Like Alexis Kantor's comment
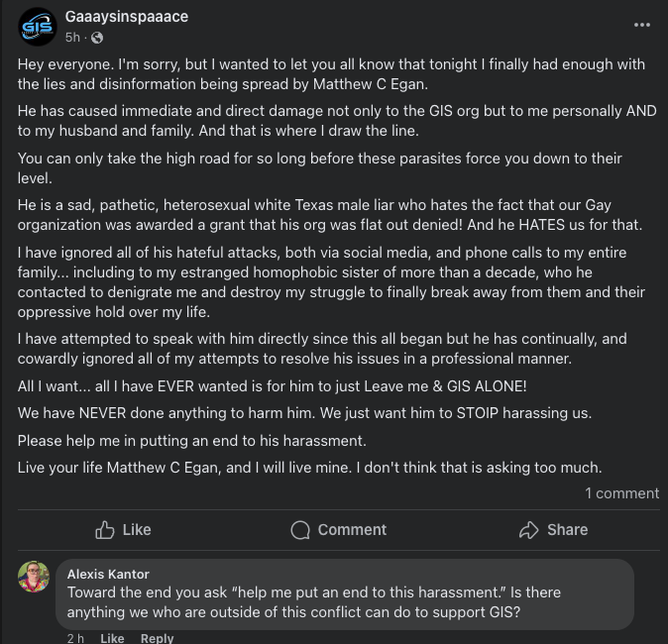Viewport: 668px width, 644px height. (x=112, y=638)
